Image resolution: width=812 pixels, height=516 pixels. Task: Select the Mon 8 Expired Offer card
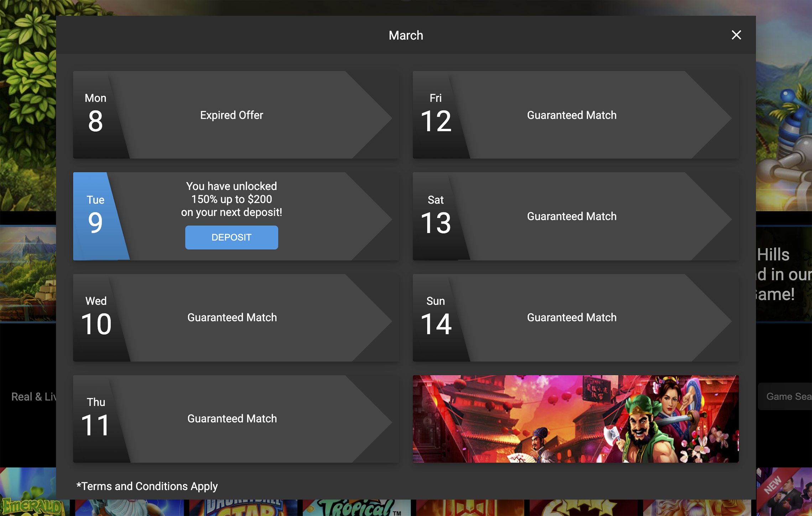click(236, 115)
